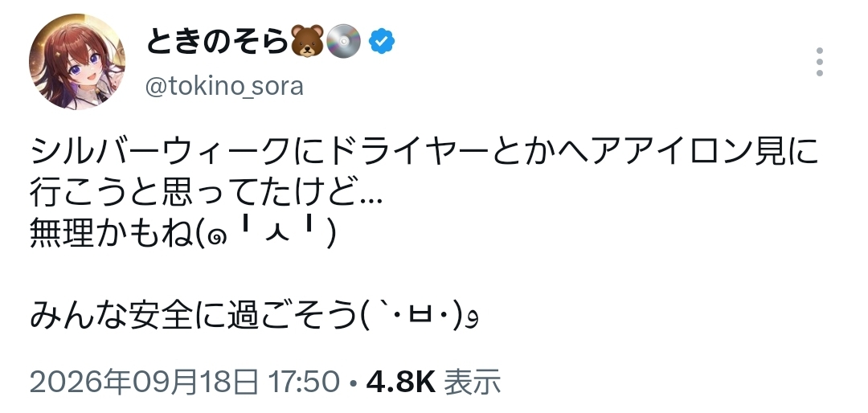
Task: Click the 17:50 post time
Action: tap(304, 382)
